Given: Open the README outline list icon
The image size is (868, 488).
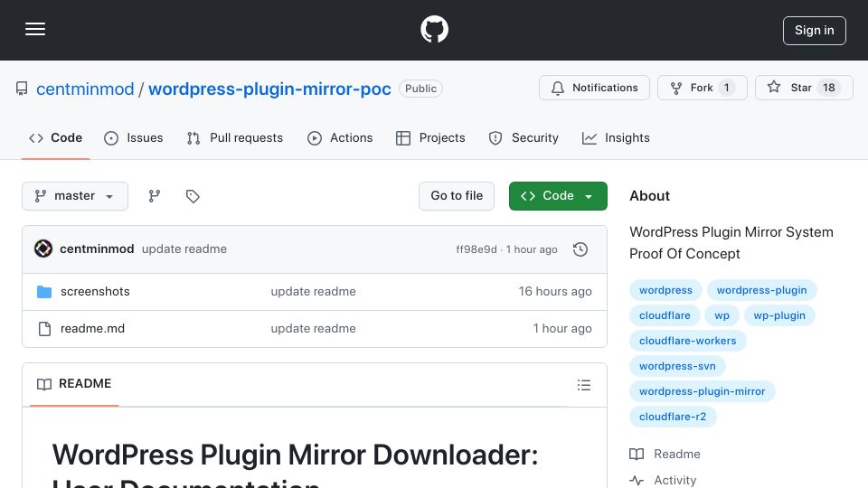Looking at the screenshot, I should pyautogui.click(x=583, y=385).
